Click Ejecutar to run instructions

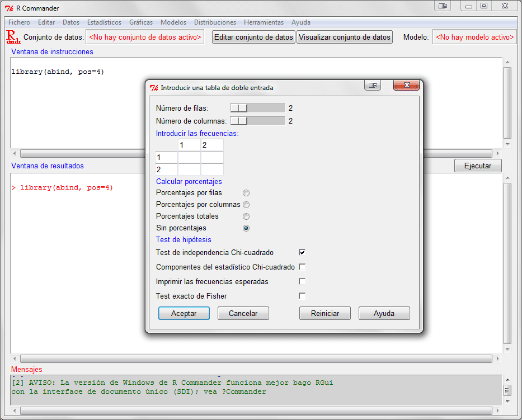(x=478, y=166)
